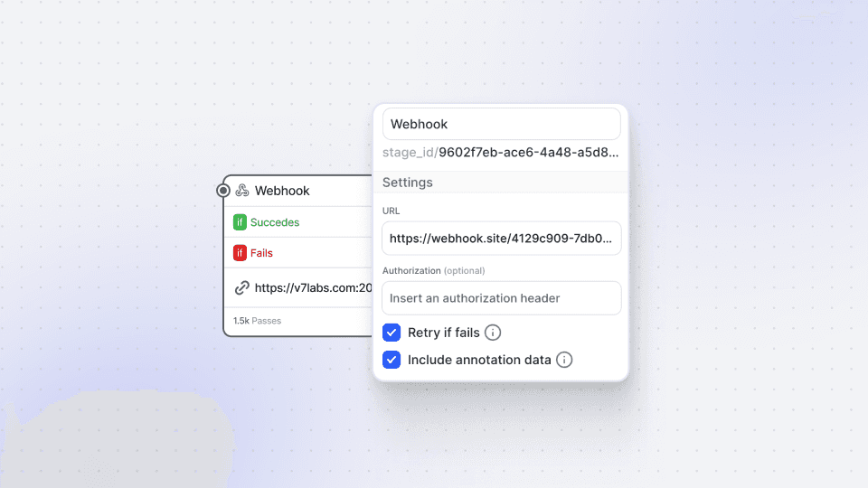
Task: Click the webhook icon on the stage card
Action: pyautogui.click(x=242, y=191)
